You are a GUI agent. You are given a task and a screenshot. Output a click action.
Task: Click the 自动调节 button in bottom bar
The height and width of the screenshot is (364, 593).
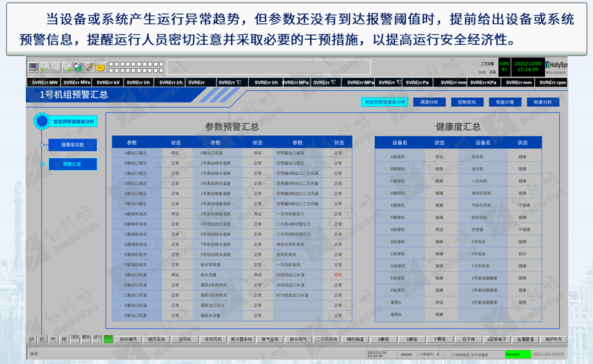131,338
